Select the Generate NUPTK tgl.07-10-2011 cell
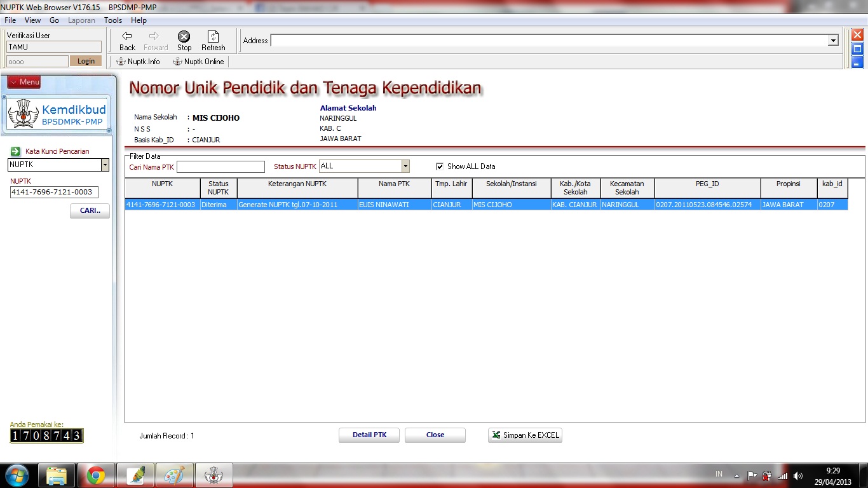 point(297,205)
